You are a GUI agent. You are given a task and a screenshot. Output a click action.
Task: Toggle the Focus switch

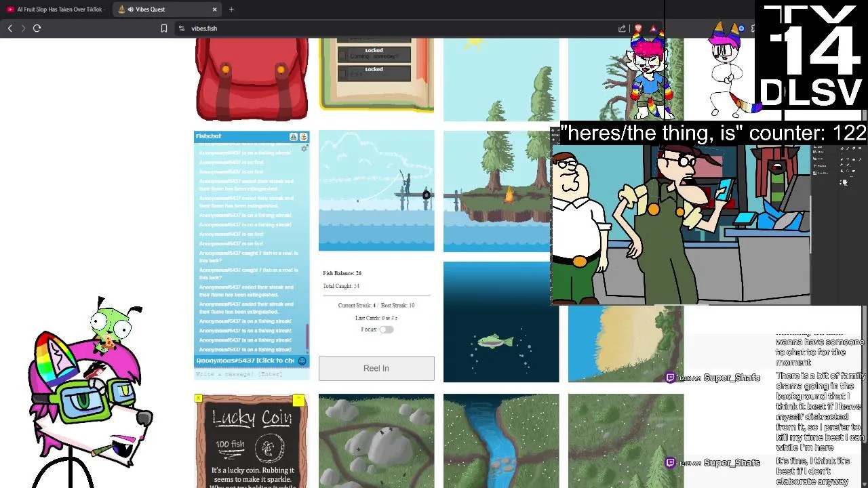(x=386, y=329)
